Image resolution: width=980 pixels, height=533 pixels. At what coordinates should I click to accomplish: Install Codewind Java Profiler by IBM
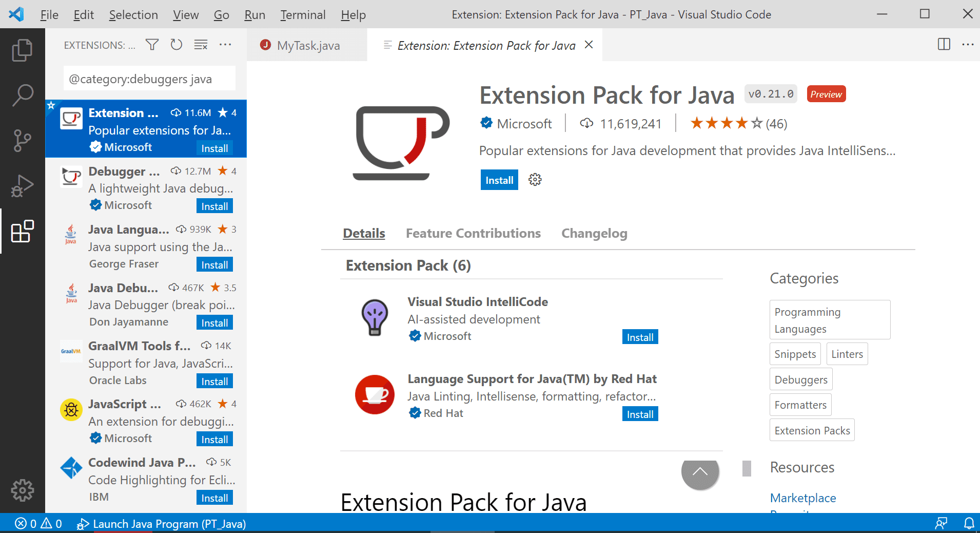pos(214,498)
